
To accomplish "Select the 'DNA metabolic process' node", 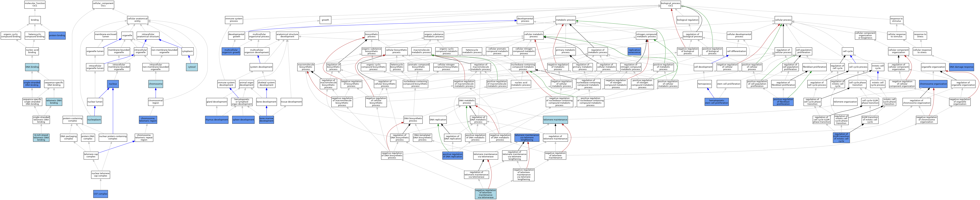I will coord(467,102).
